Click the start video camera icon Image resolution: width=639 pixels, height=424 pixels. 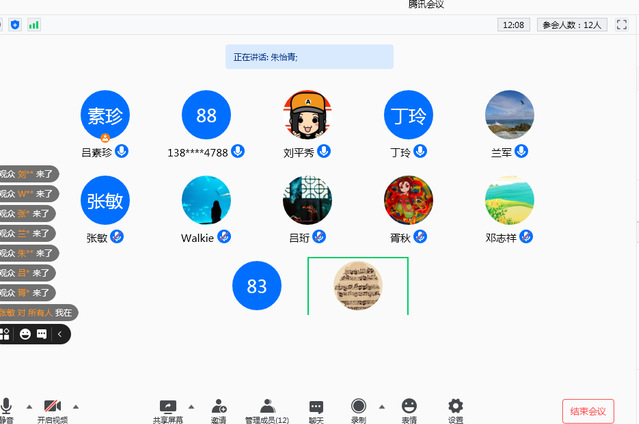(52, 405)
